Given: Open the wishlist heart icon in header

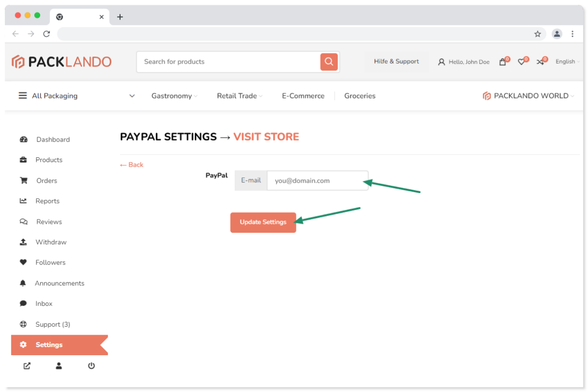Looking at the screenshot, I should click(521, 62).
